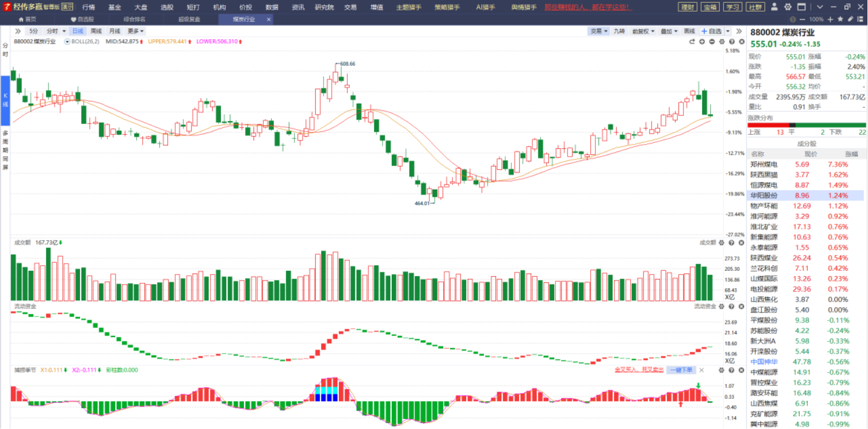868x429 pixels.
Task: Open help icon of 流动资金 panel
Action: (731, 307)
